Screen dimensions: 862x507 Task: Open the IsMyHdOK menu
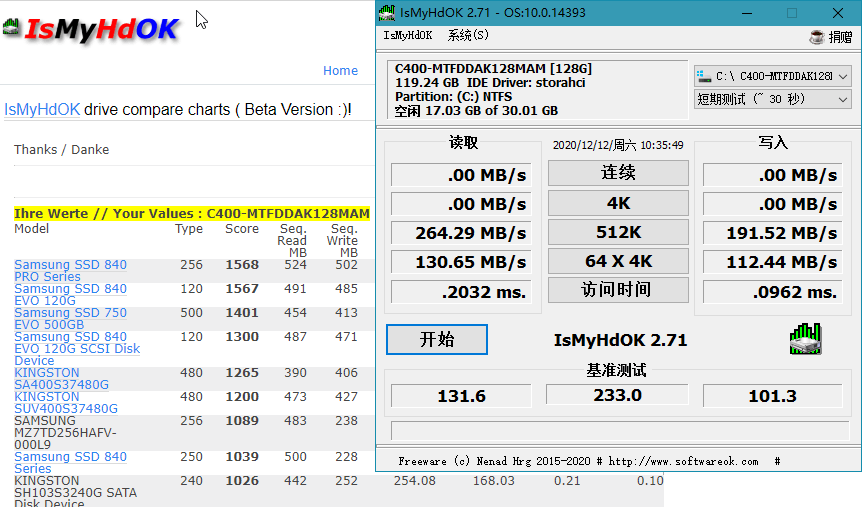(407, 36)
